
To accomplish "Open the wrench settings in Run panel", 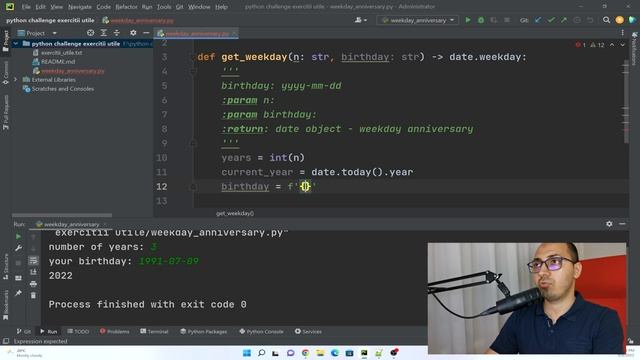I will click(x=18, y=248).
